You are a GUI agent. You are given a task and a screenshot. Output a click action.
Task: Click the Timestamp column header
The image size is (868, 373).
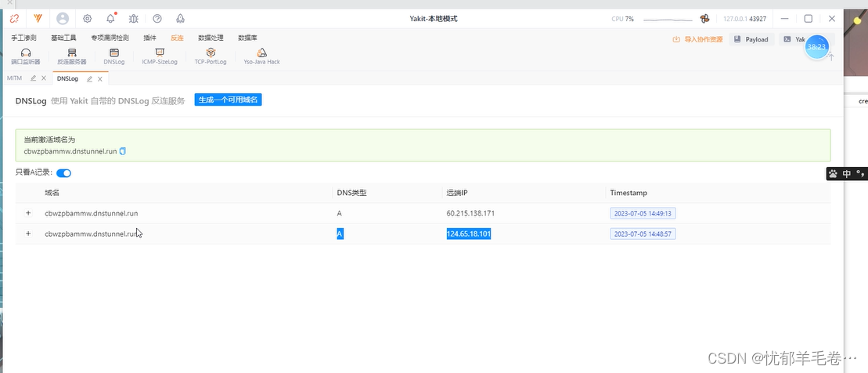pyautogui.click(x=628, y=193)
